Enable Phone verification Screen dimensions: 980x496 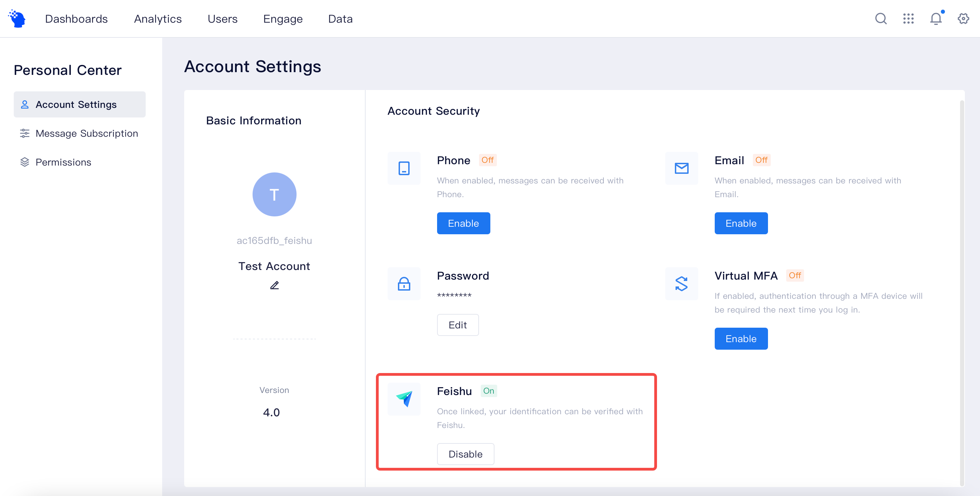click(463, 223)
